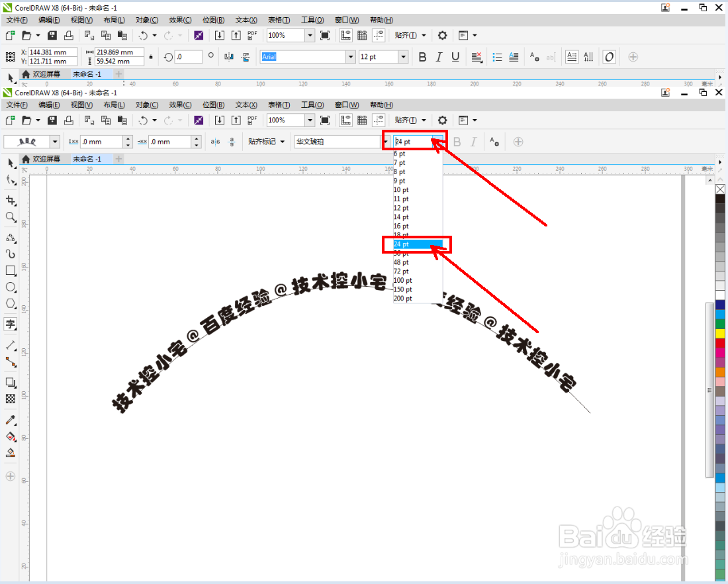Image resolution: width=728 pixels, height=584 pixels.
Task: Select the Zoom tool
Action: pyautogui.click(x=11, y=217)
